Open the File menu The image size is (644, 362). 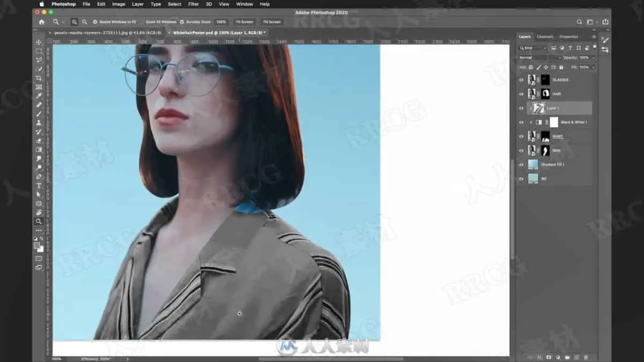[86, 4]
